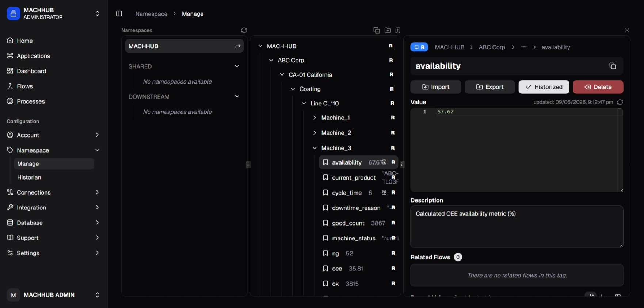This screenshot has height=308, width=644.
Task: Collapse the ABC Corp. node
Action: [x=271, y=60]
